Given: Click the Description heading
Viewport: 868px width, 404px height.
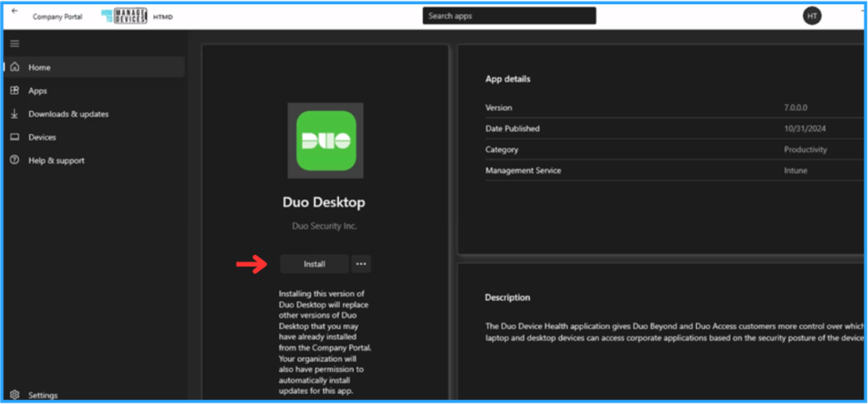Looking at the screenshot, I should [508, 297].
